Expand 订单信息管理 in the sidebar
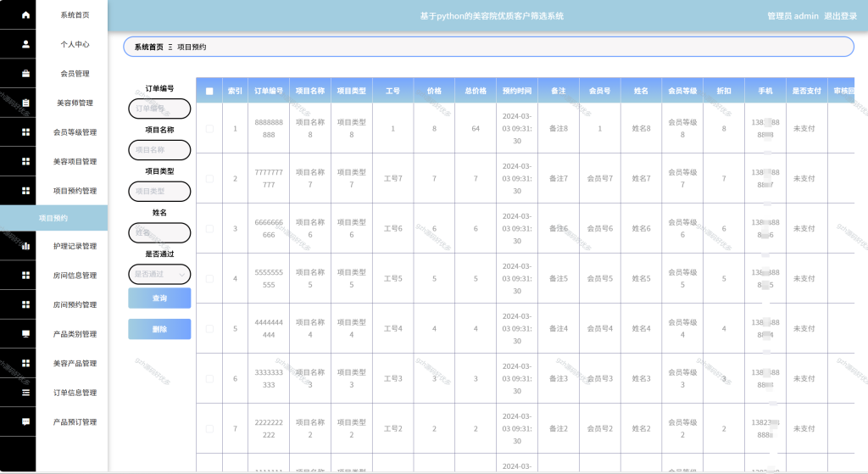868x474 pixels. [x=75, y=393]
